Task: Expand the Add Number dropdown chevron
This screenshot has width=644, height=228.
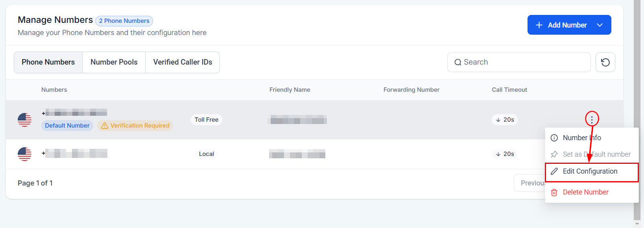Action: coord(600,25)
